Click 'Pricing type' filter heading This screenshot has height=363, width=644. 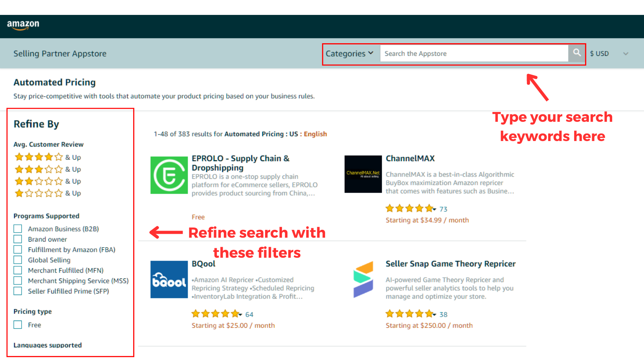pyautogui.click(x=33, y=312)
